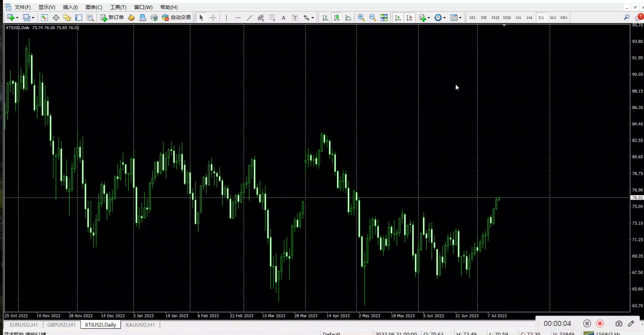Switch timeframe to M15
644x335 pixels.
(495, 18)
